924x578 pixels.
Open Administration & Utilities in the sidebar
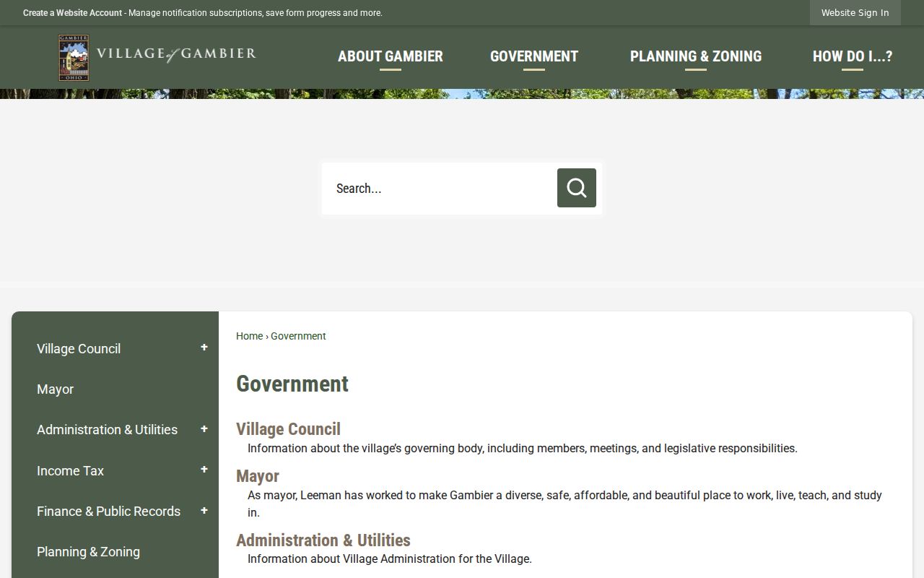pos(107,429)
